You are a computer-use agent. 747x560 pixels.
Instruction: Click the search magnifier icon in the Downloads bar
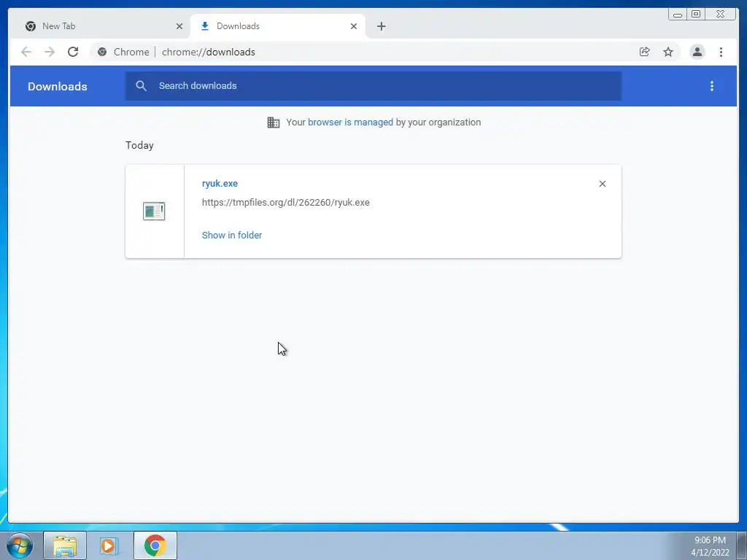tap(141, 86)
